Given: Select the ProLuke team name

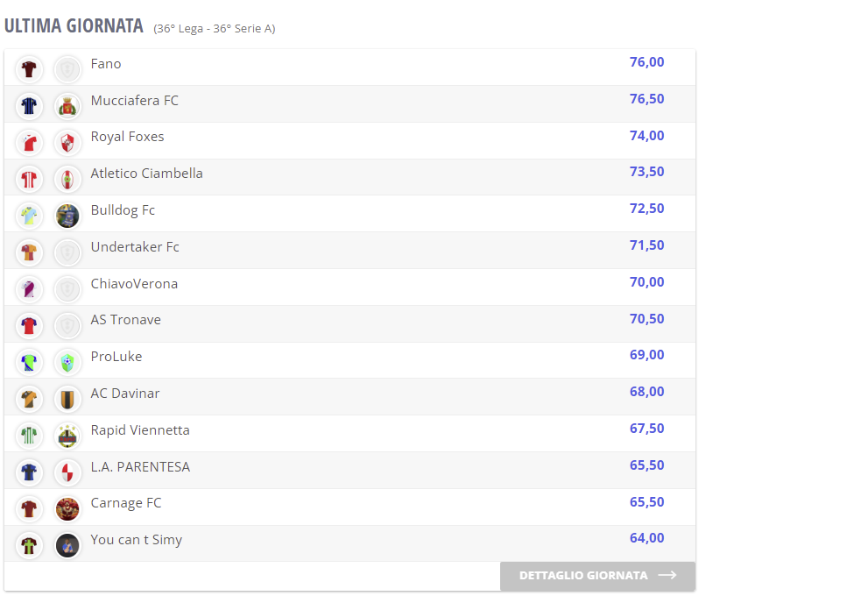Looking at the screenshot, I should pos(116,357).
